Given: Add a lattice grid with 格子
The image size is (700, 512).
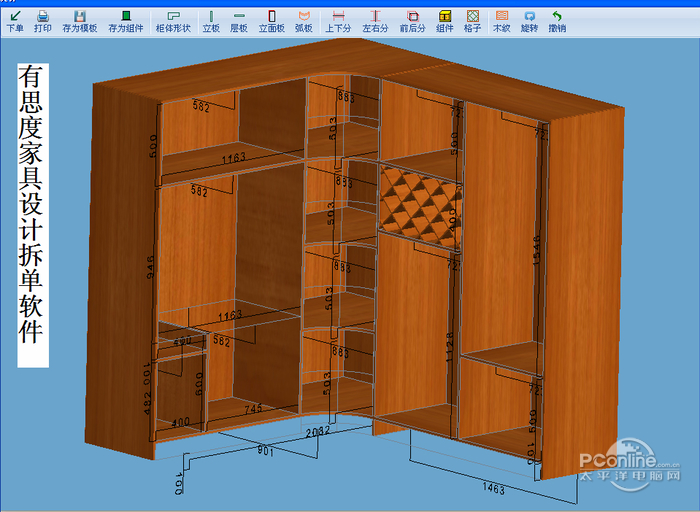Looking at the screenshot, I should (x=473, y=21).
